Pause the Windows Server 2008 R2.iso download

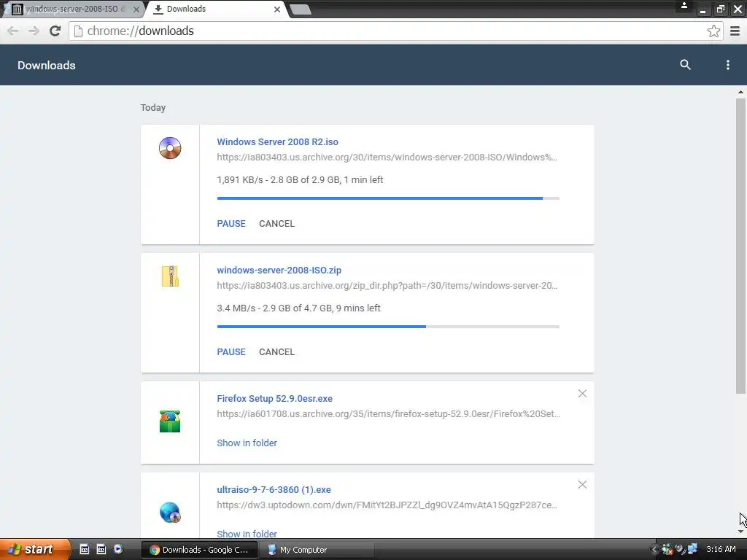coord(231,223)
